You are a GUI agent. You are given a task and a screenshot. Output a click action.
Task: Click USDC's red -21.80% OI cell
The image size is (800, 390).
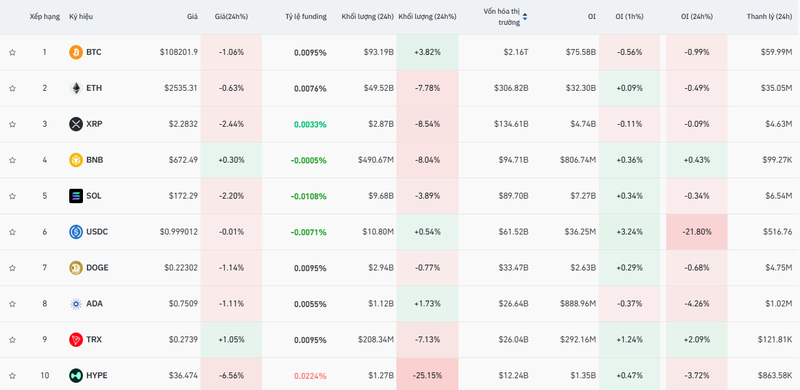(696, 232)
